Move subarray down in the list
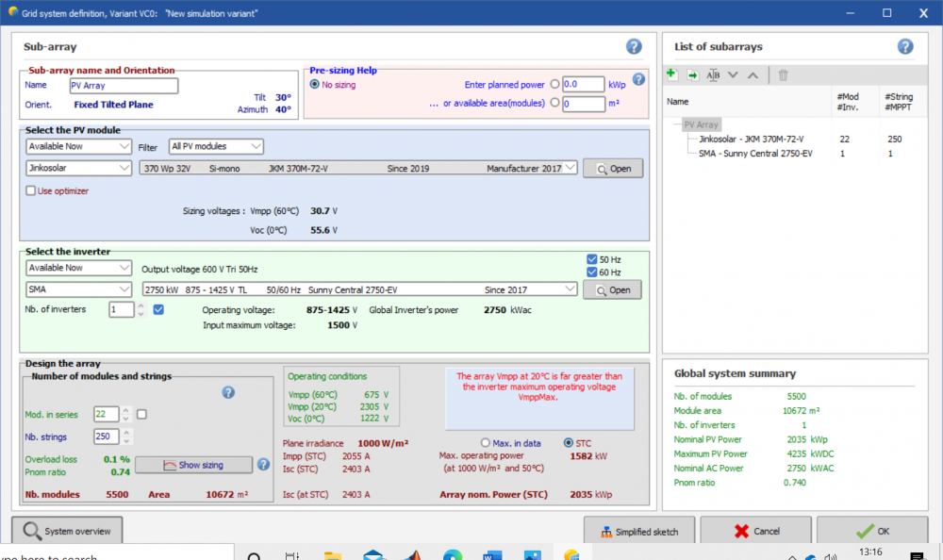The image size is (943, 560). click(733, 75)
